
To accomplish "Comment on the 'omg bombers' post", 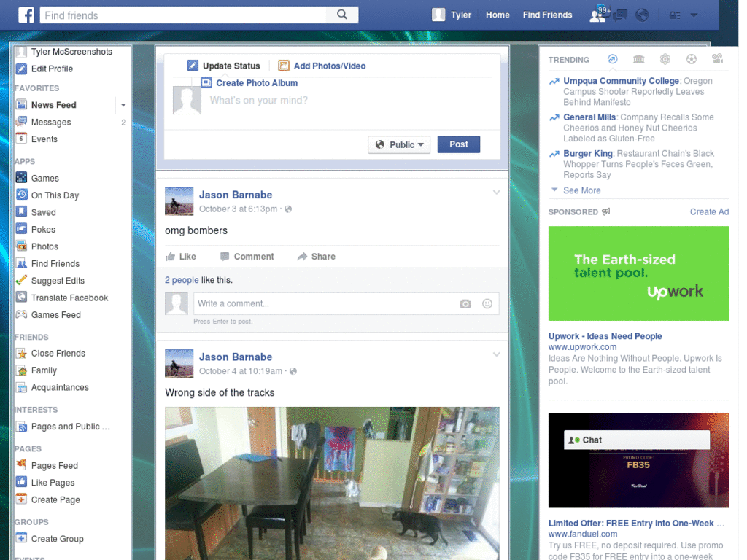I will (x=247, y=257).
